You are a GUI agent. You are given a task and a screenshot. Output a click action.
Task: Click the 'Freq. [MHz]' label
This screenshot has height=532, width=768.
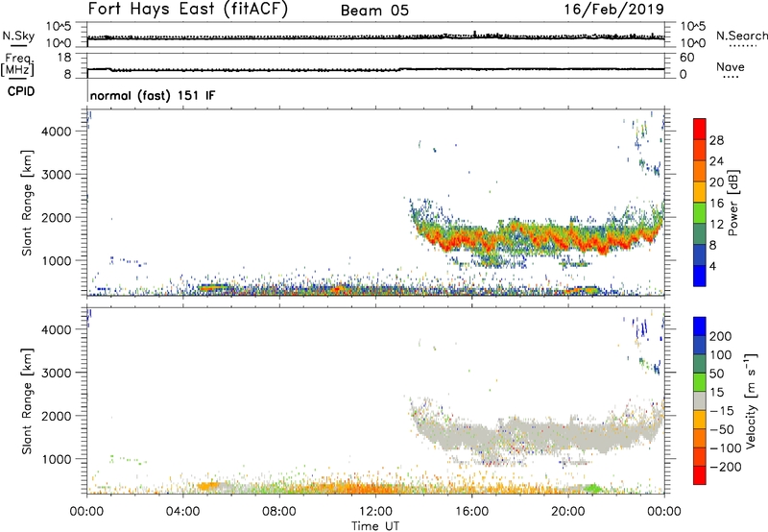(17, 64)
